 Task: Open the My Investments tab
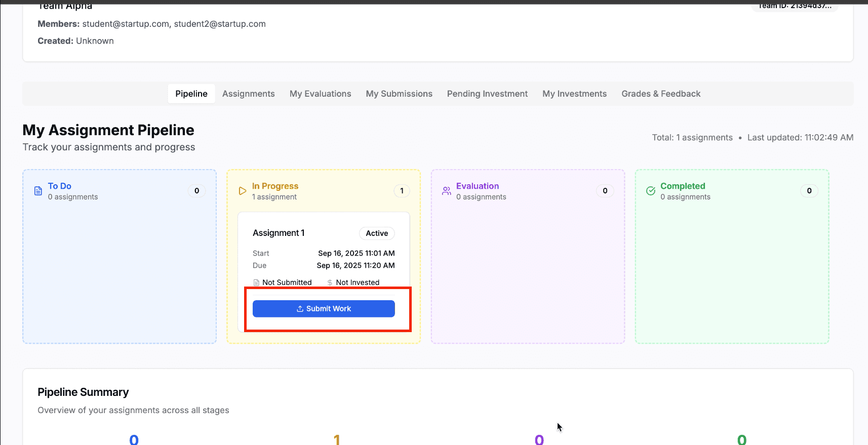pos(574,94)
